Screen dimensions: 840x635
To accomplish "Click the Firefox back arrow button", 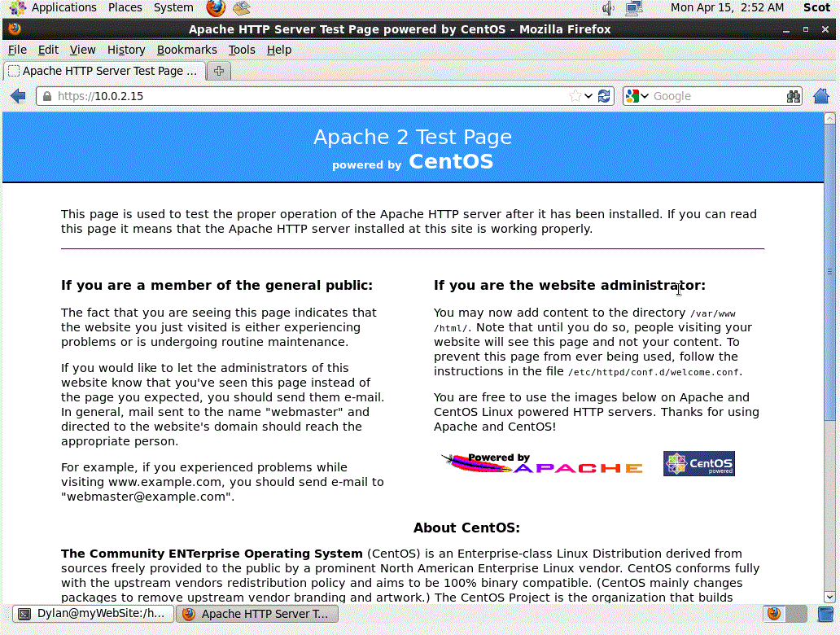I will (x=18, y=96).
